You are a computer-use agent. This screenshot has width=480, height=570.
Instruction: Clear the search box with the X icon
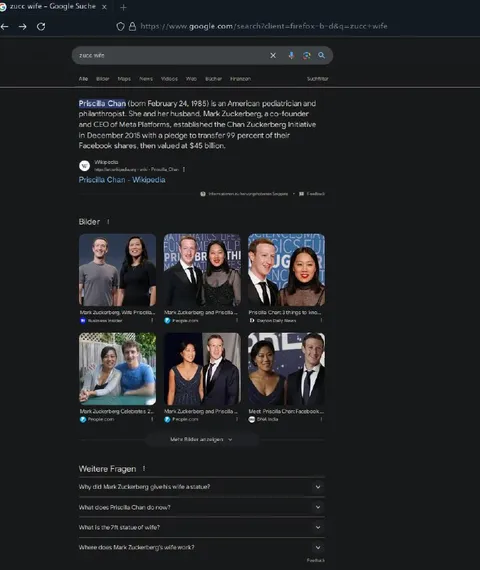pos(273,55)
